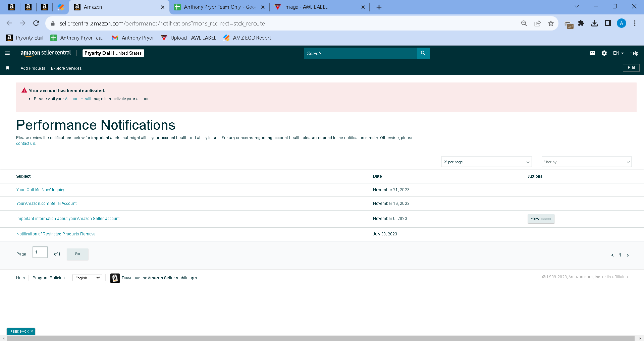This screenshot has width=644, height=341.
Task: Close the Amazon tab
Action: point(163,7)
